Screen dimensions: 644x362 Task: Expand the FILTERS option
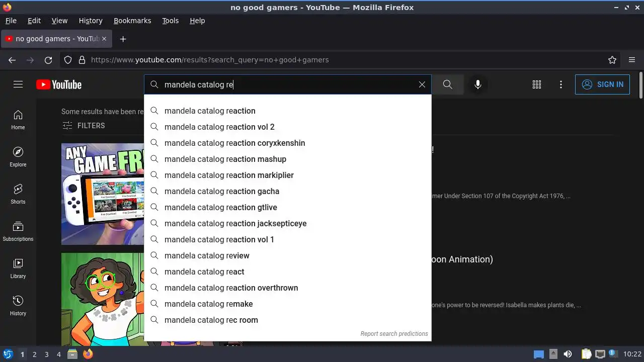click(84, 126)
